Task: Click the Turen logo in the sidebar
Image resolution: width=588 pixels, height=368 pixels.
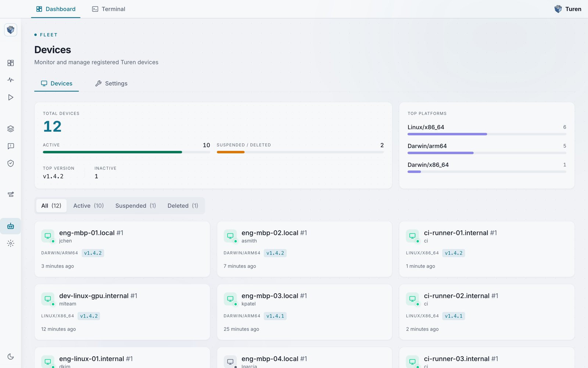Action: [11, 30]
